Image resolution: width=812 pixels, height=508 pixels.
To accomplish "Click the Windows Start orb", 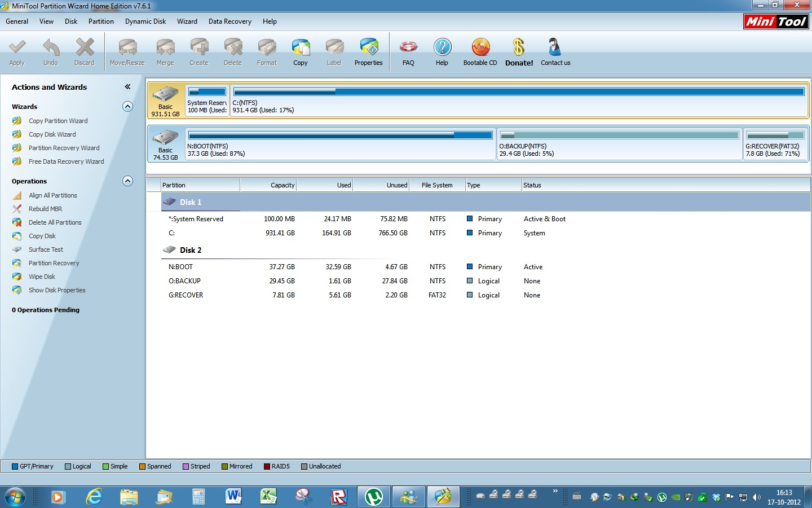I will 15,497.
